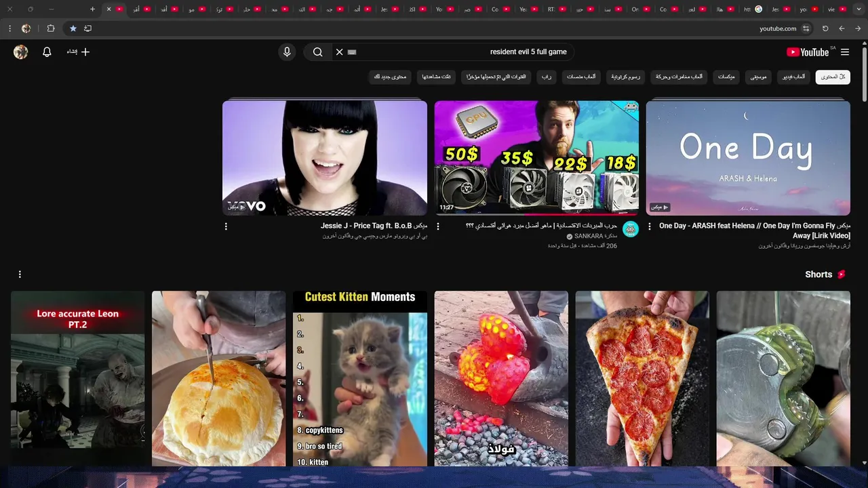This screenshot has height=488, width=868.
Task: Open more options for CPU coolers video
Action: [x=438, y=226]
